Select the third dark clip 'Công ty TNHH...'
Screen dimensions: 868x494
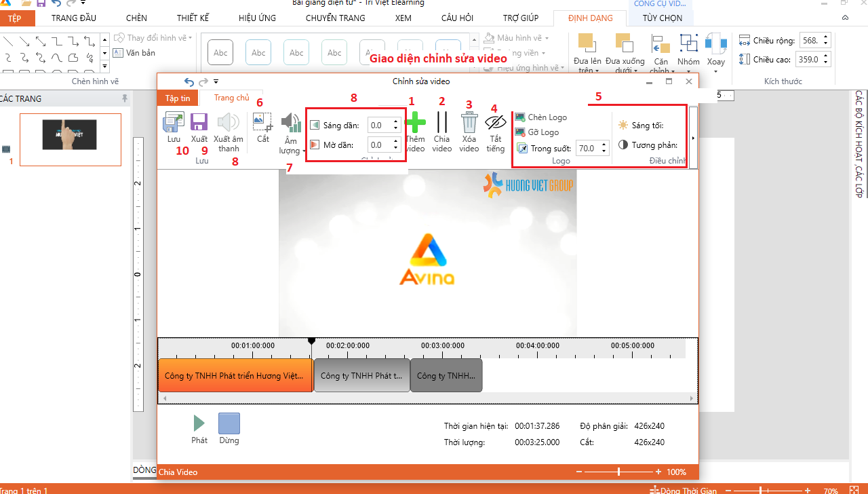(x=446, y=375)
